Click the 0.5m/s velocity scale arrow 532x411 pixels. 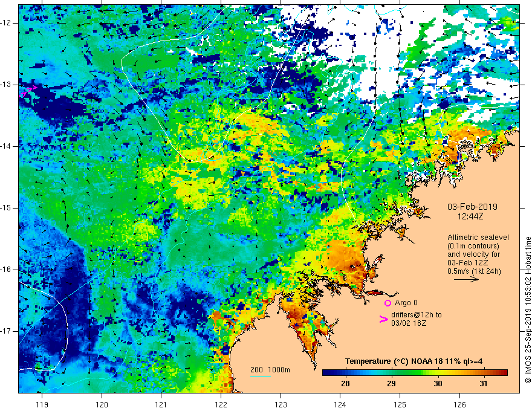click(x=466, y=279)
